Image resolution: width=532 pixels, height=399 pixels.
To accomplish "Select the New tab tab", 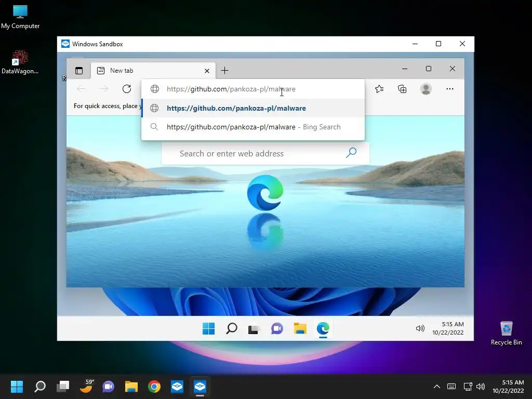I will [153, 71].
